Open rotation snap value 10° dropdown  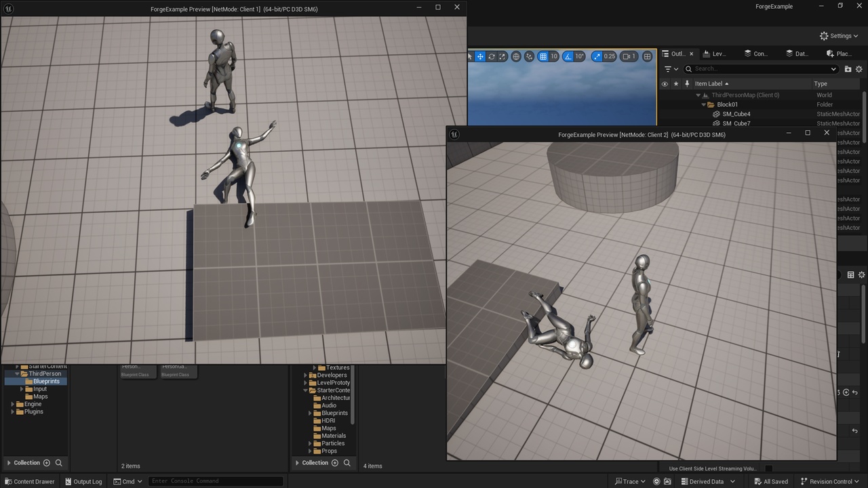(580, 56)
